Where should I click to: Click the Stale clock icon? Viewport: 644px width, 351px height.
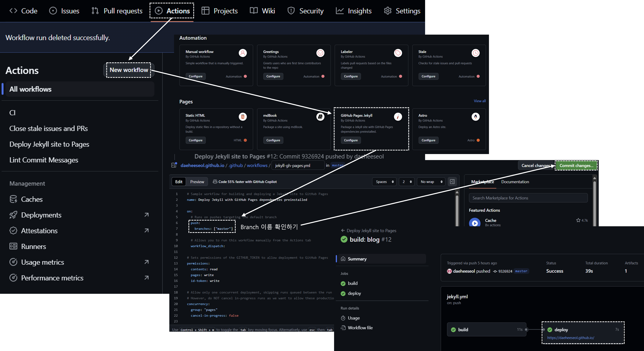[476, 53]
